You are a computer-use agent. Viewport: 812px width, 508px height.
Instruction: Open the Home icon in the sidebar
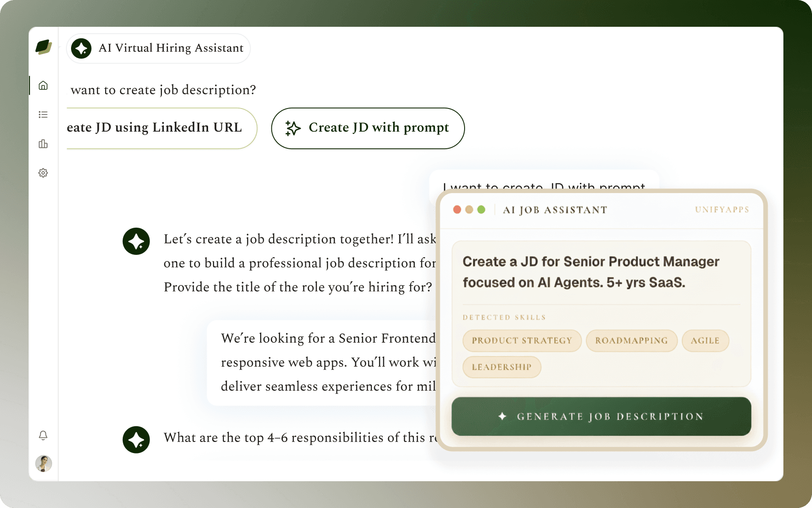[x=43, y=85]
